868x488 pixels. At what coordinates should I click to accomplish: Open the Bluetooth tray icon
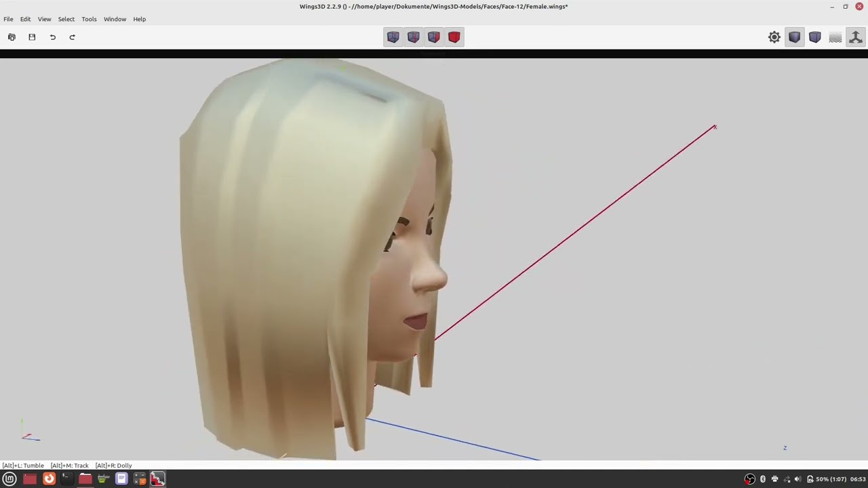coord(762,479)
